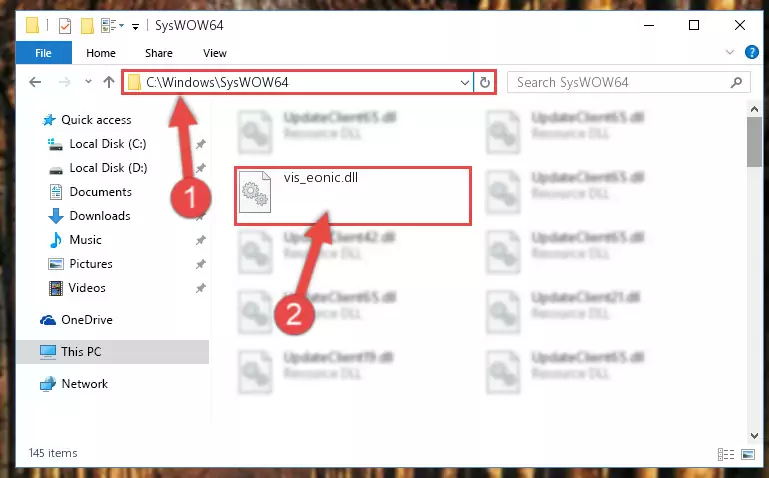Open the recent locations dropdown arrow
Image resolution: width=769 pixels, height=478 pixels.
click(88, 82)
